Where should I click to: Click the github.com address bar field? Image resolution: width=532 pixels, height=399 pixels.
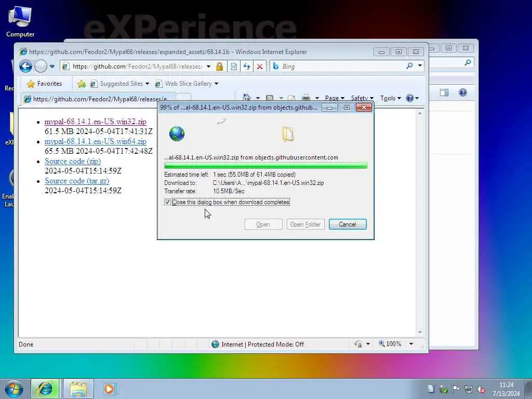pyautogui.click(x=137, y=66)
